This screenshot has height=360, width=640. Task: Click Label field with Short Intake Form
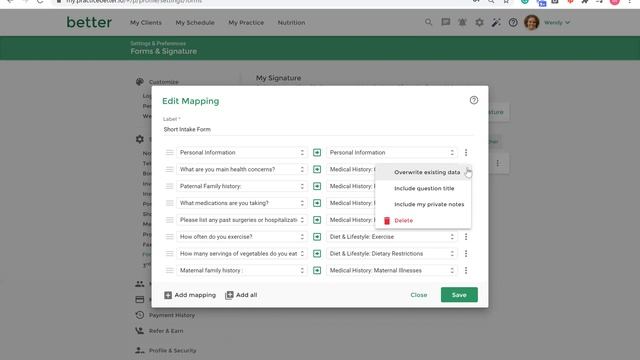pos(318,129)
